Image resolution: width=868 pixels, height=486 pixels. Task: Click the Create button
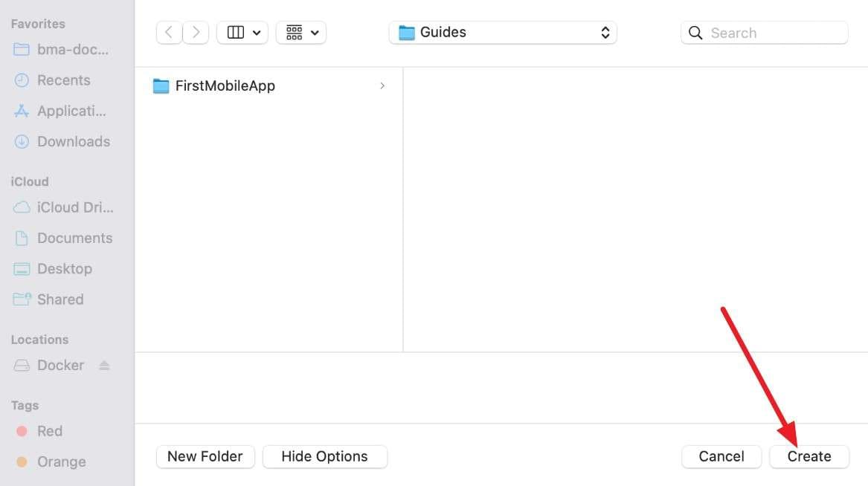tap(809, 457)
